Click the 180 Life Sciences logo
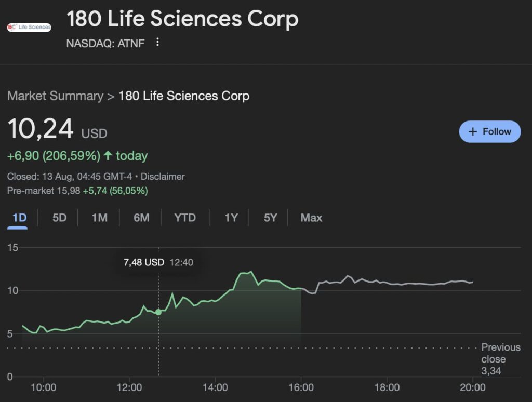Image resolution: width=532 pixels, height=402 pixels. pos(29,27)
